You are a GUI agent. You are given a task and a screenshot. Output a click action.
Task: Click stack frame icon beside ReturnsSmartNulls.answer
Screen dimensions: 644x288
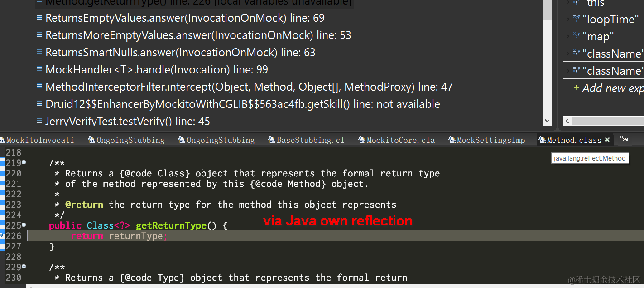[x=39, y=52]
